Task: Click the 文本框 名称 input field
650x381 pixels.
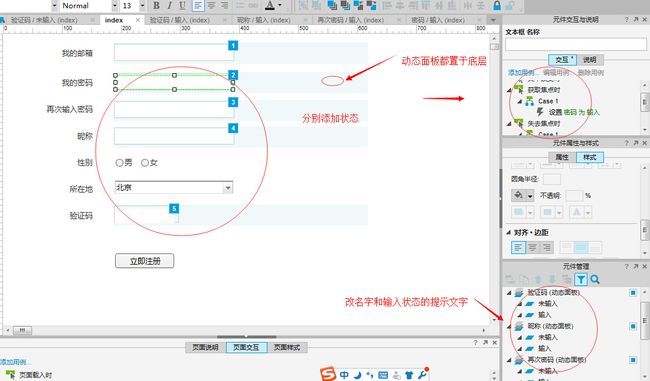Action: coord(576,44)
